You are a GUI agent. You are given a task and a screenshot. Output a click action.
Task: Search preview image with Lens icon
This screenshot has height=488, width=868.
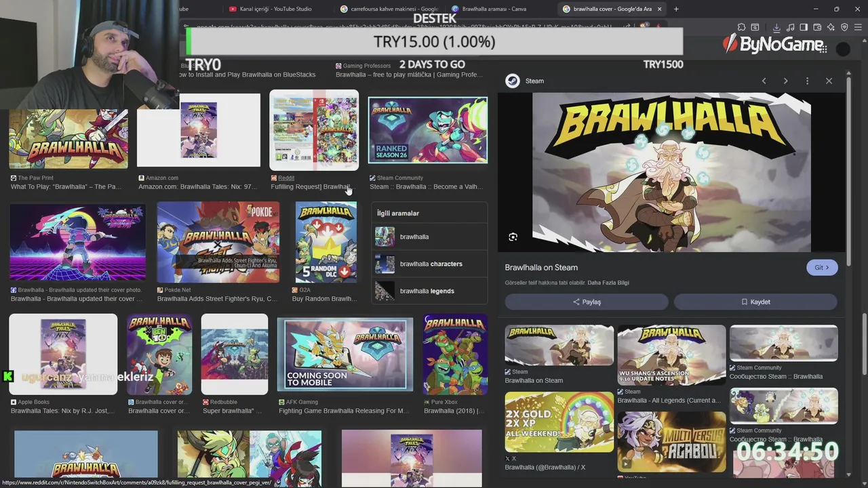pos(513,237)
